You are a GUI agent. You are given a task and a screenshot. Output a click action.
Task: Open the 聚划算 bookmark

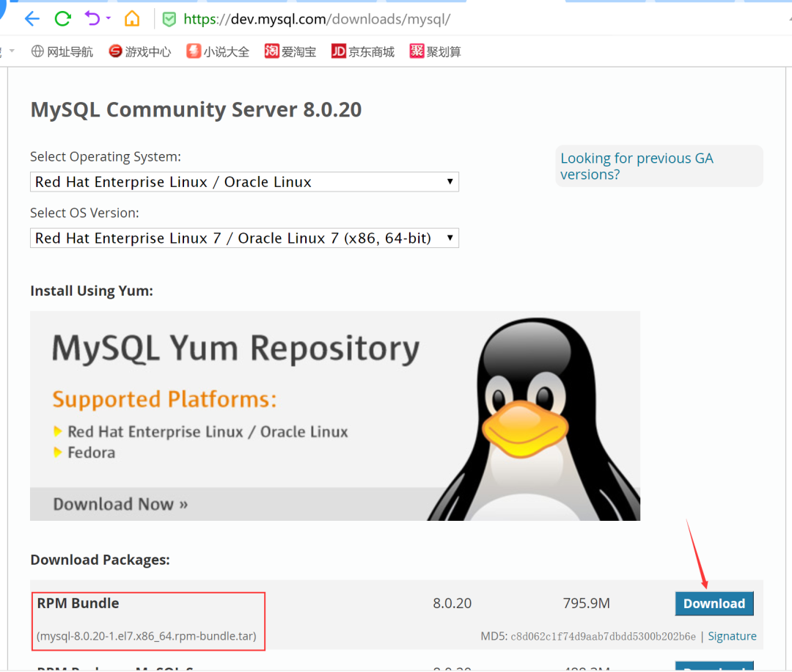pos(435,51)
